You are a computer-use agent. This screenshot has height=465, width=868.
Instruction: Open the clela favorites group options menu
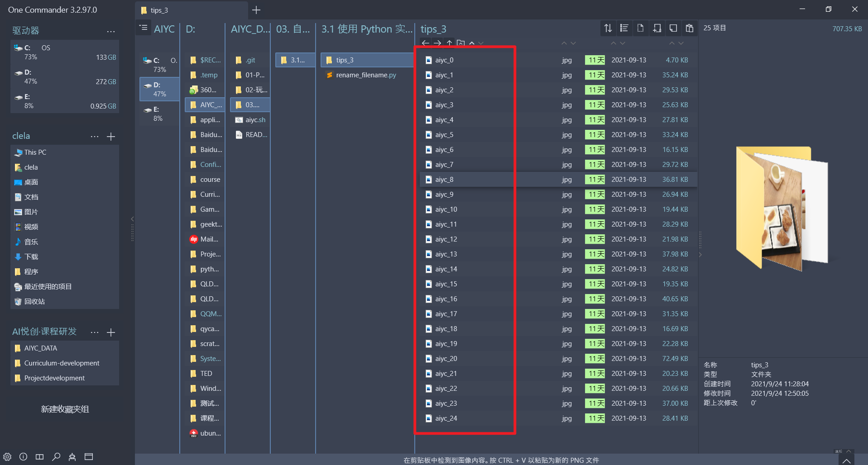tap(95, 136)
